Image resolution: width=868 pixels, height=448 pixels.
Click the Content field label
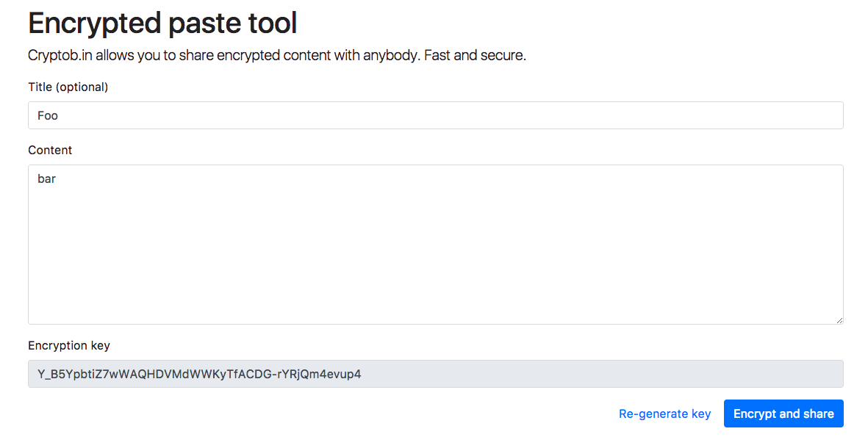pos(50,150)
